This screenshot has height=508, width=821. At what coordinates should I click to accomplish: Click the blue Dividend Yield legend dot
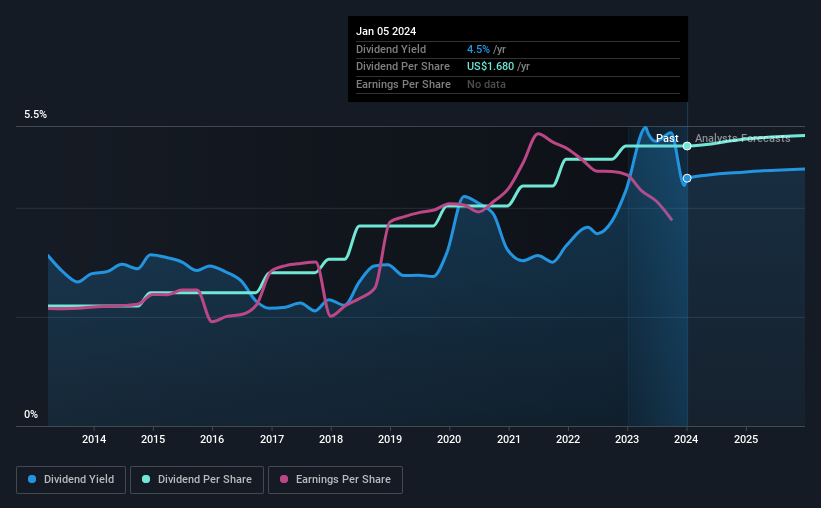click(x=32, y=479)
